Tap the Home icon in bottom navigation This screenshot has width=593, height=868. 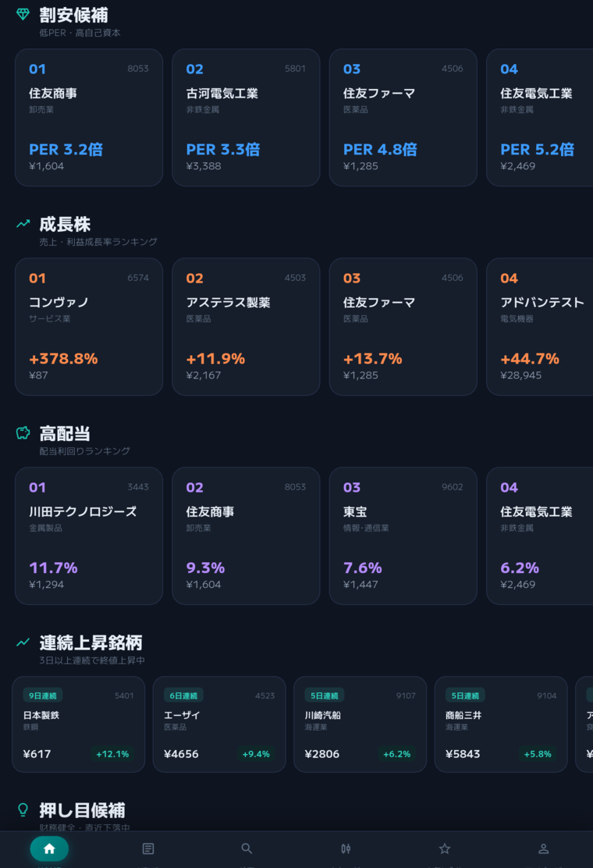49,848
